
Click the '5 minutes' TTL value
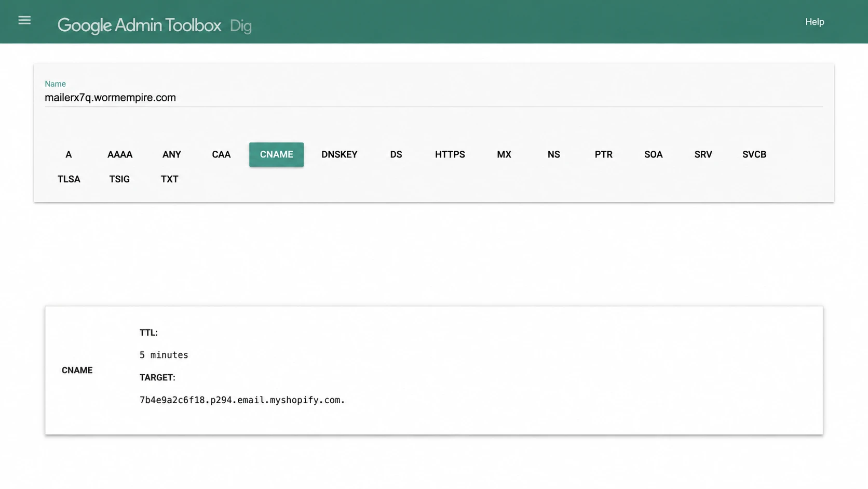point(164,355)
